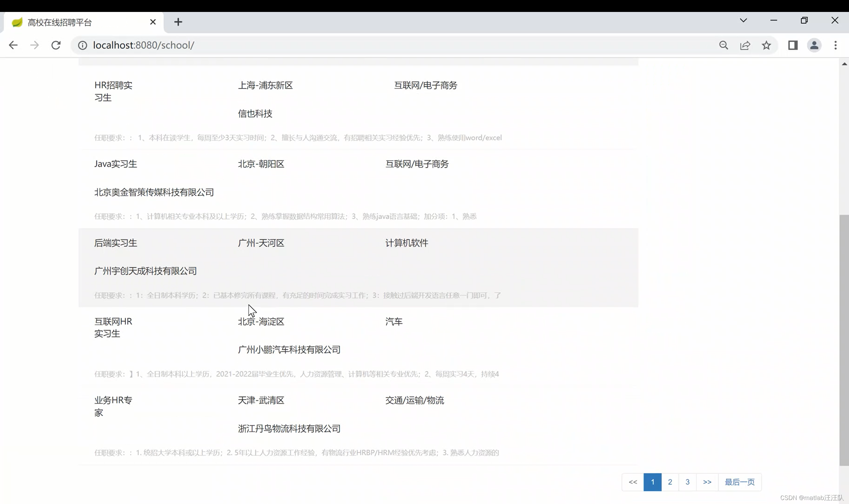Click the site information icon
This screenshot has height=504, width=849.
(x=83, y=45)
